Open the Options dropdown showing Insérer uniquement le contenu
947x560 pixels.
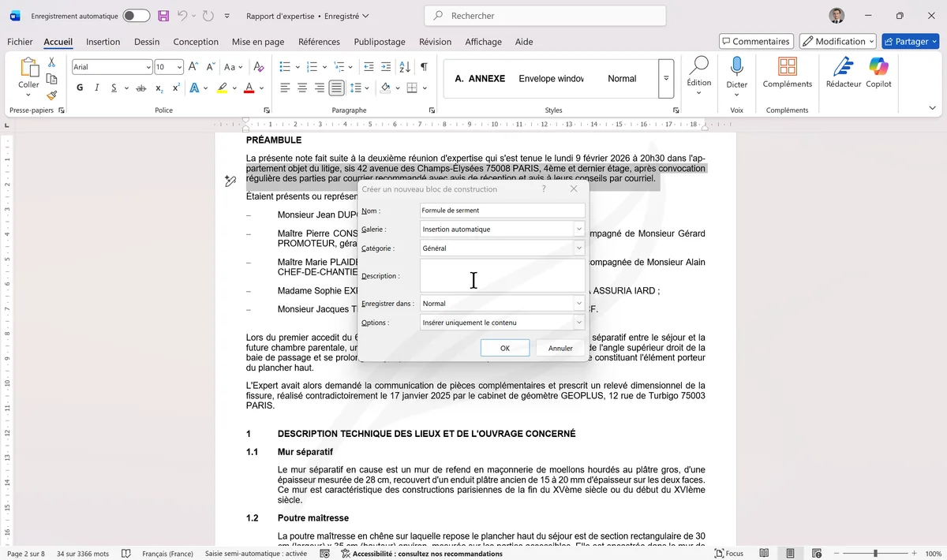click(x=578, y=322)
